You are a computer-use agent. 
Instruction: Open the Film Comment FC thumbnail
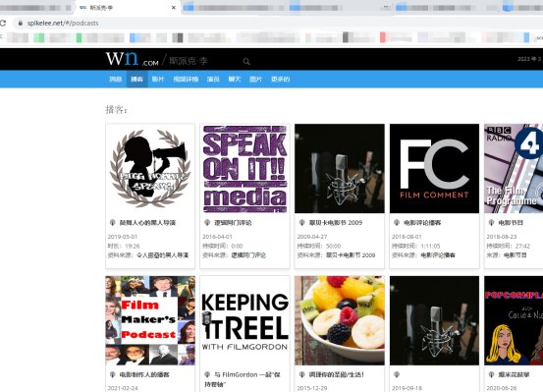[x=434, y=168]
